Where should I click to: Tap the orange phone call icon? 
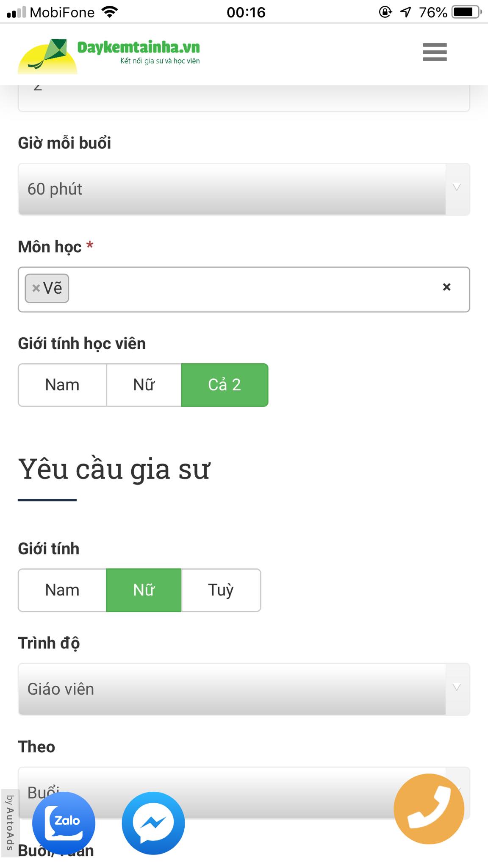click(429, 808)
